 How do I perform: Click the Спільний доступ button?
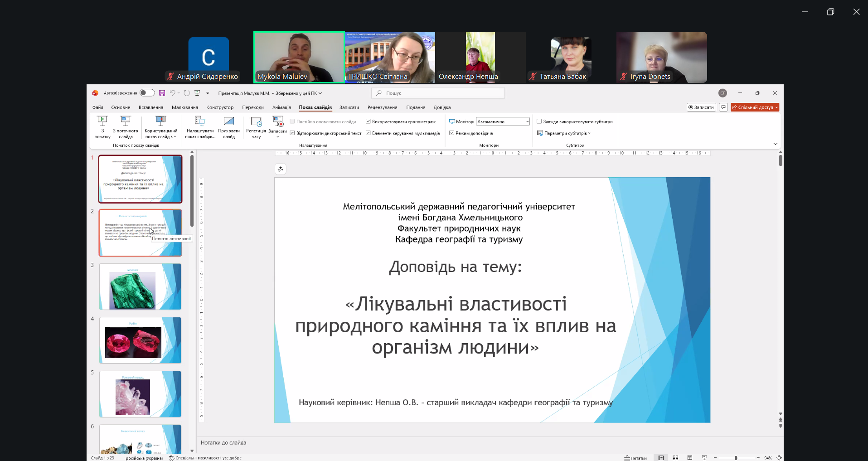click(x=755, y=107)
